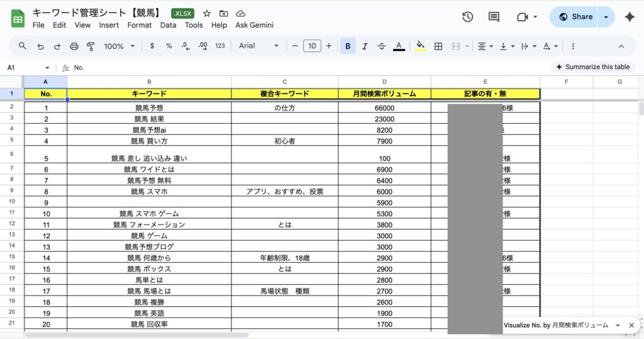Toggle italic formatting
The width and height of the screenshot is (644, 339).
click(364, 47)
